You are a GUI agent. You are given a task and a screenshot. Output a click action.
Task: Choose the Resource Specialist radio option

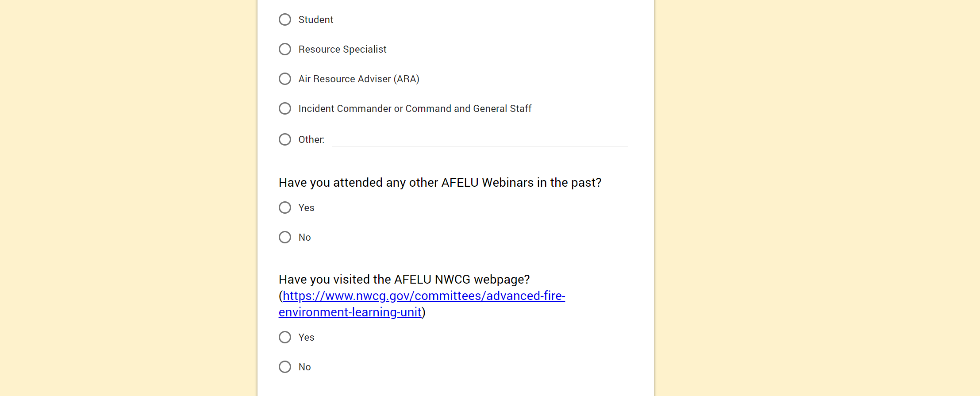click(285, 49)
